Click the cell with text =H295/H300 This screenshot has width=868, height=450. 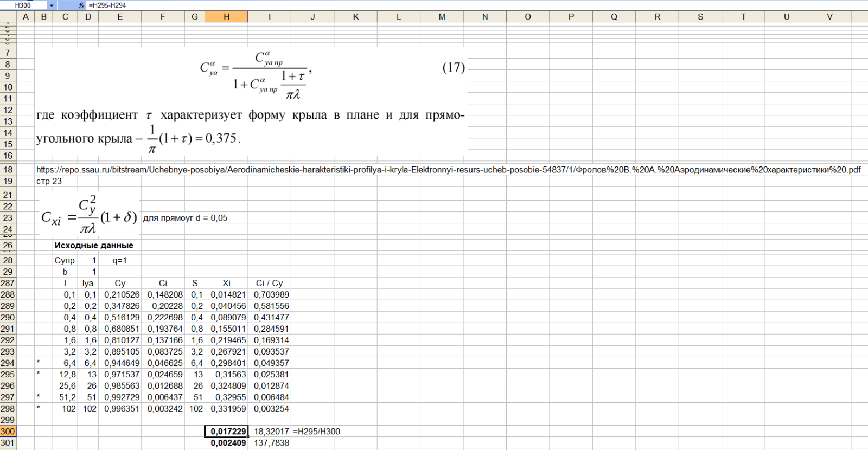316,432
